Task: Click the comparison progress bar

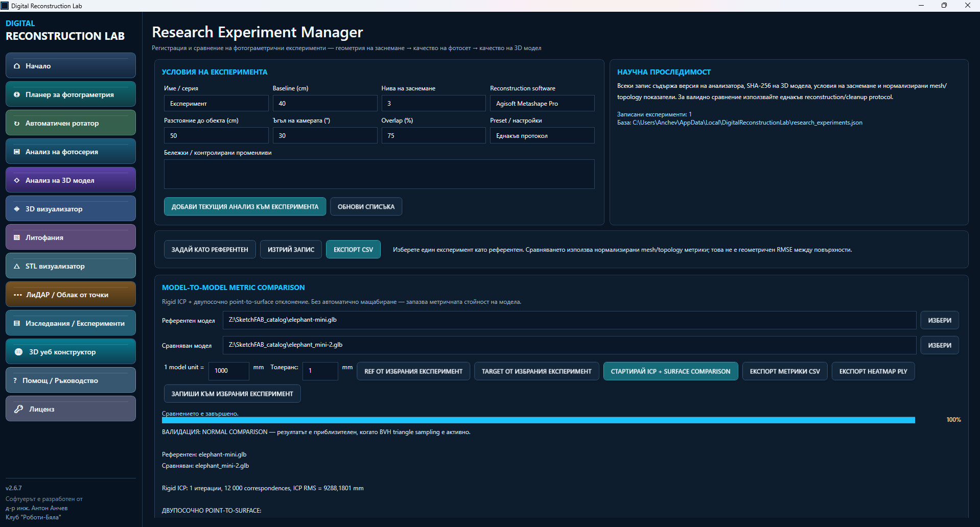Action: coord(539,420)
